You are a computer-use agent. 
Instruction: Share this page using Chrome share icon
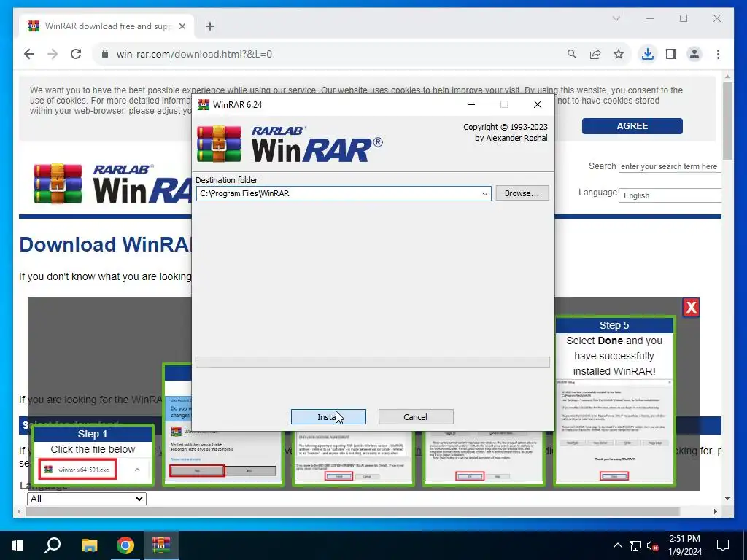point(595,54)
